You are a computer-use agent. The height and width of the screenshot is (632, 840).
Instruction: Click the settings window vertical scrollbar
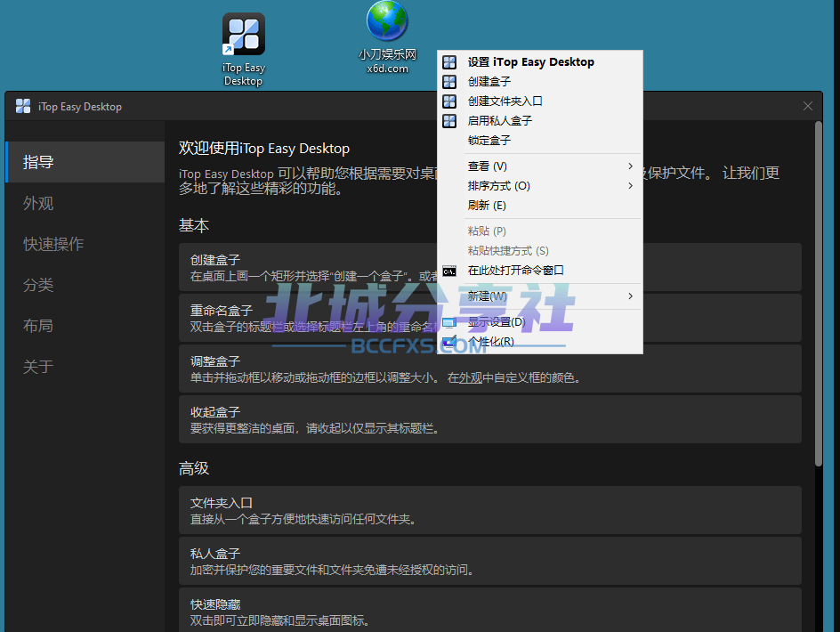tap(818, 294)
